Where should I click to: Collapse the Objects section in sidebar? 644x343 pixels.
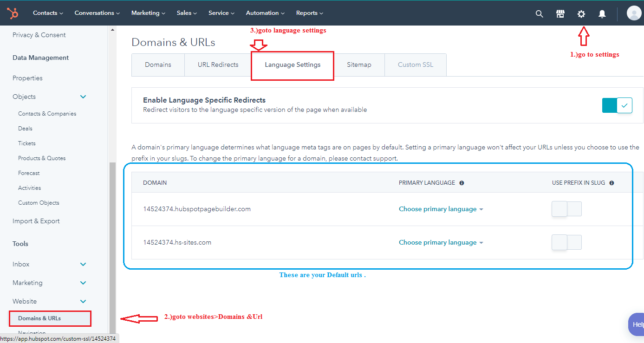click(83, 97)
